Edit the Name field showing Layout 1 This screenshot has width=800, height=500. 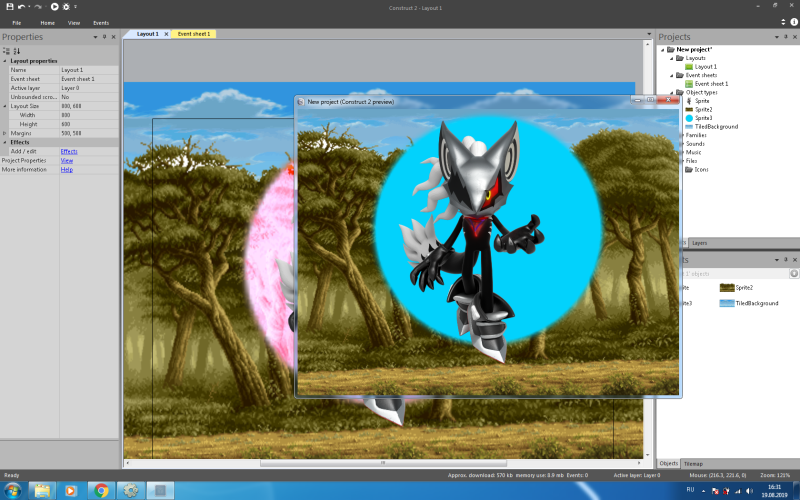pos(89,70)
